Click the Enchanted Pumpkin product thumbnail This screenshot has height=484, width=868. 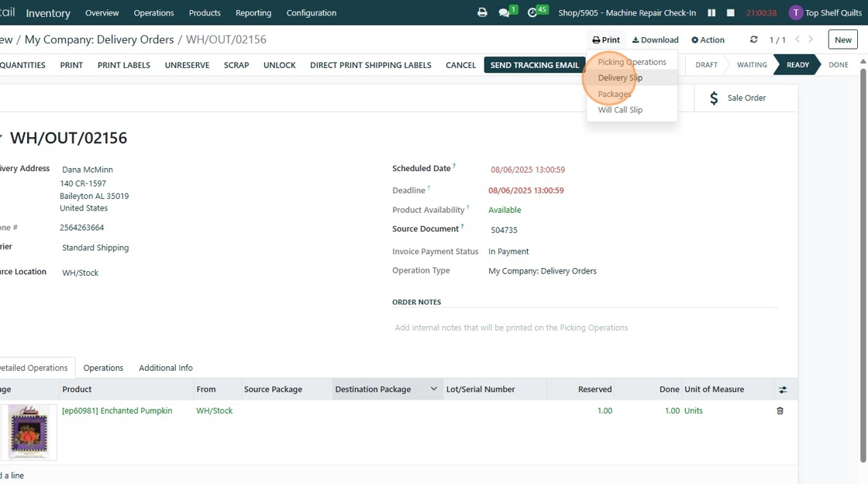pos(29,431)
